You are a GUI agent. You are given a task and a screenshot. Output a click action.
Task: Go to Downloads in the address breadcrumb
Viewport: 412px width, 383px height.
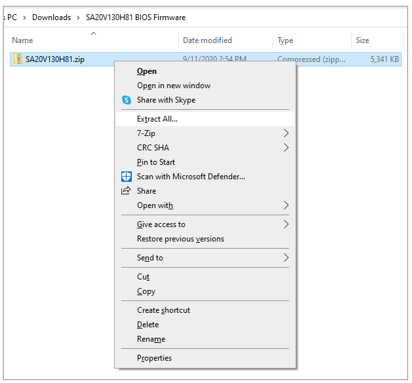51,17
